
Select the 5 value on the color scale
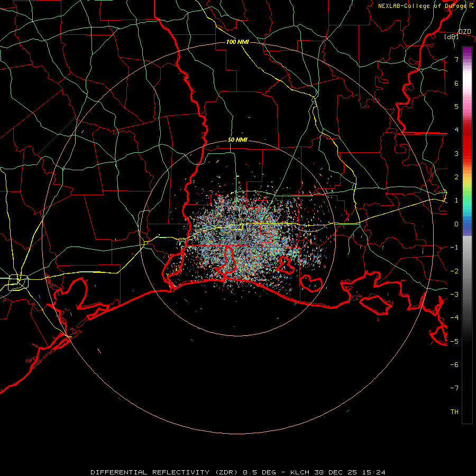pos(456,106)
